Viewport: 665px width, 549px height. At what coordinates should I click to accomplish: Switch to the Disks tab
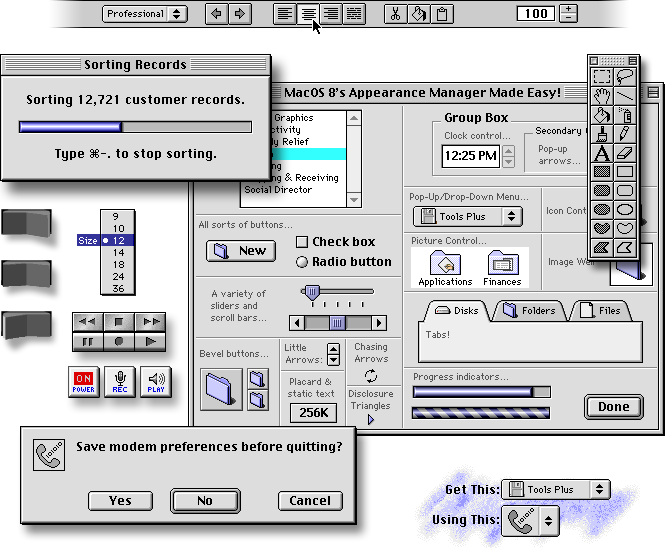457,311
